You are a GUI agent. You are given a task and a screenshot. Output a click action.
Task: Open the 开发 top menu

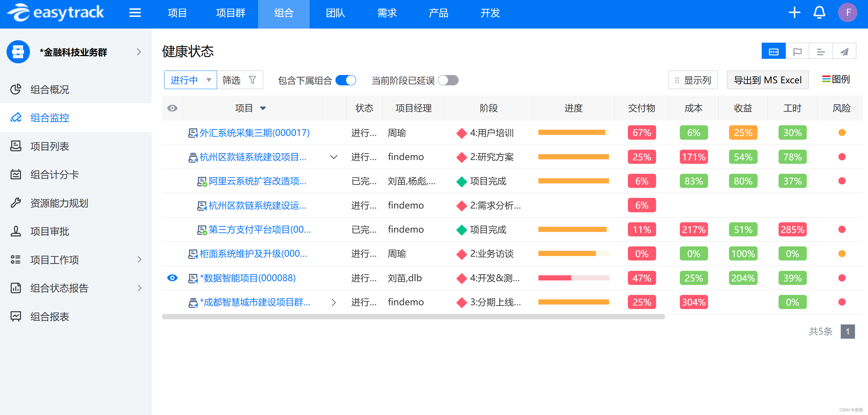490,13
